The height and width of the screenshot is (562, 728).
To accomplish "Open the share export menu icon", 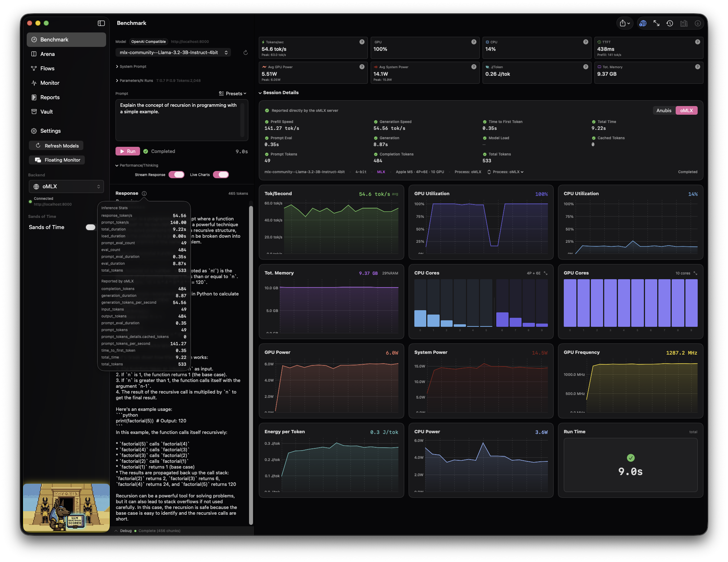I will (625, 23).
